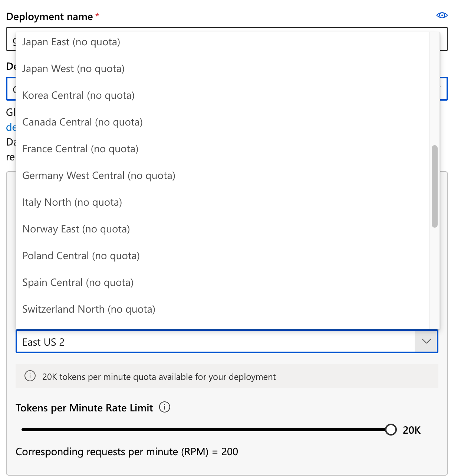Choose Korea Central from the list
The image size is (451, 476).
pyautogui.click(x=222, y=95)
